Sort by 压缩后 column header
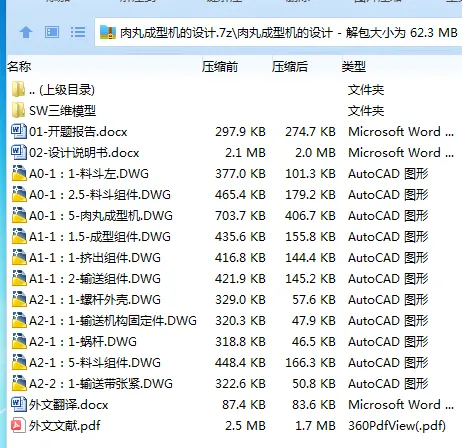The height and width of the screenshot is (448, 462). click(x=289, y=67)
